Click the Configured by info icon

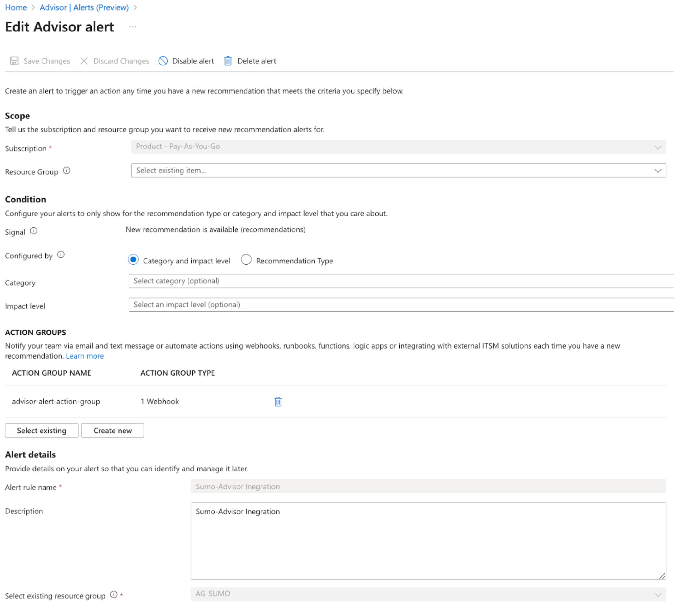tap(61, 255)
